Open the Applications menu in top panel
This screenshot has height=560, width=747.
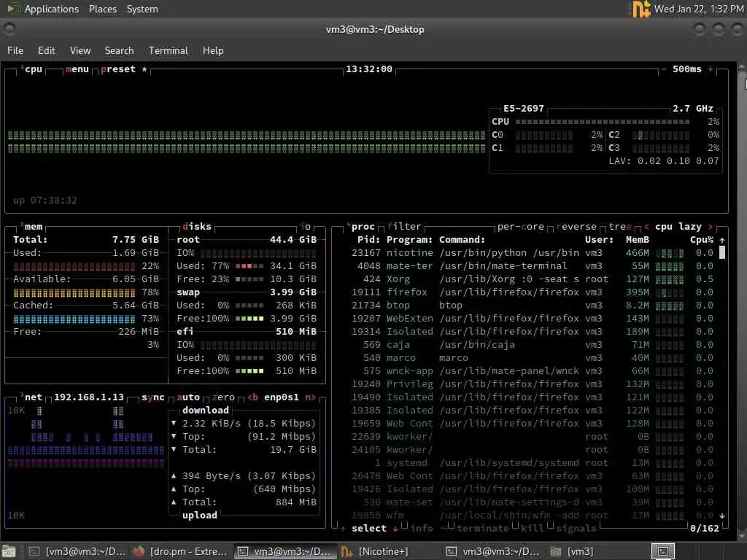(52, 9)
